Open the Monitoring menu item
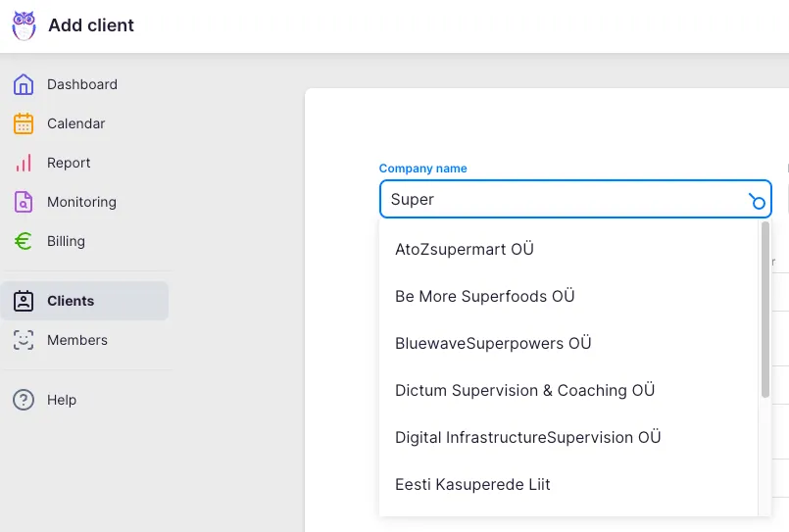This screenshot has height=532, width=789. [81, 202]
